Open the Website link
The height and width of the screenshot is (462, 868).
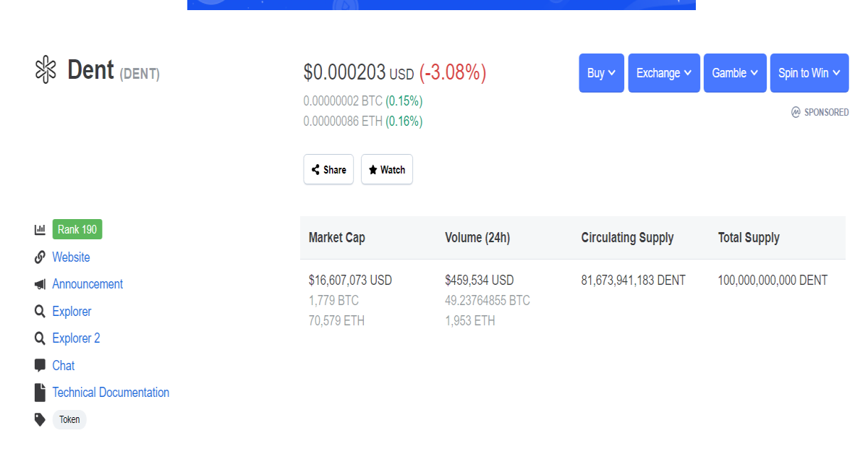(x=71, y=257)
